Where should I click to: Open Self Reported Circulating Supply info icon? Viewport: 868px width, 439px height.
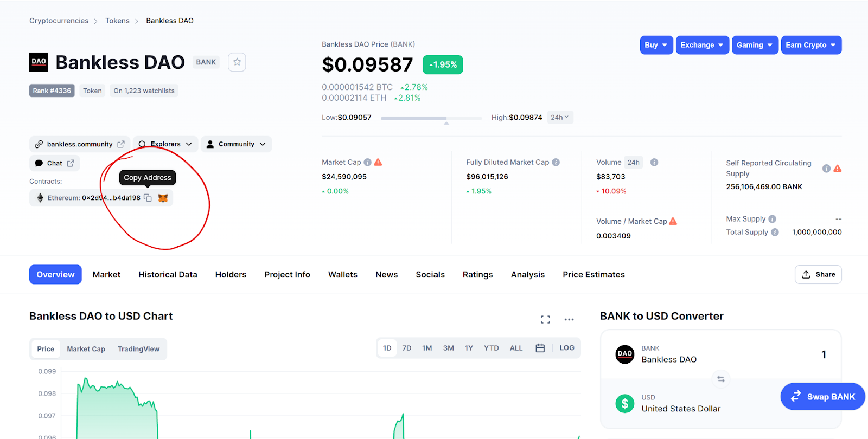(826, 169)
